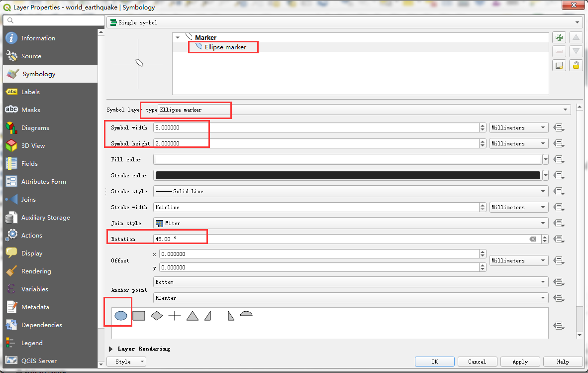
Task: Pick a new Fill color
Action: 348,159
